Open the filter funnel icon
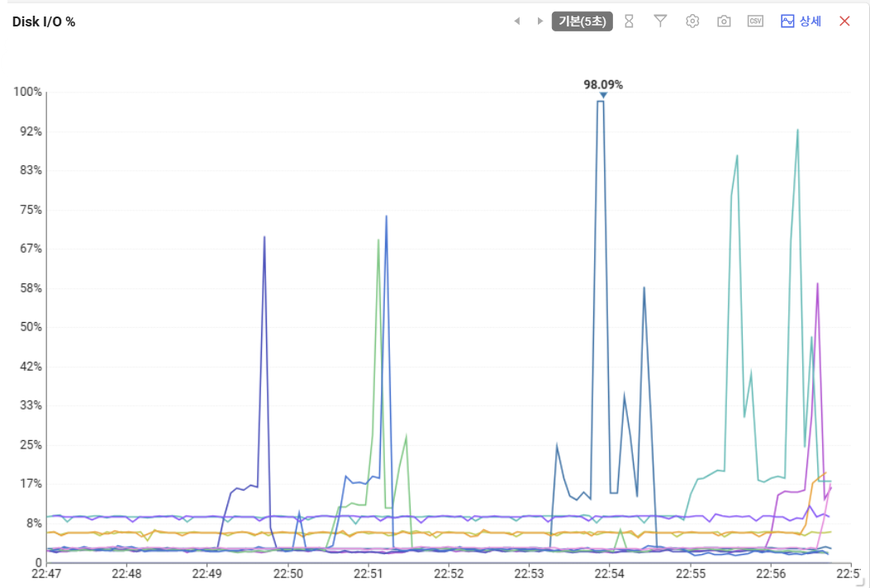This screenshot has width=870, height=588. tap(660, 21)
